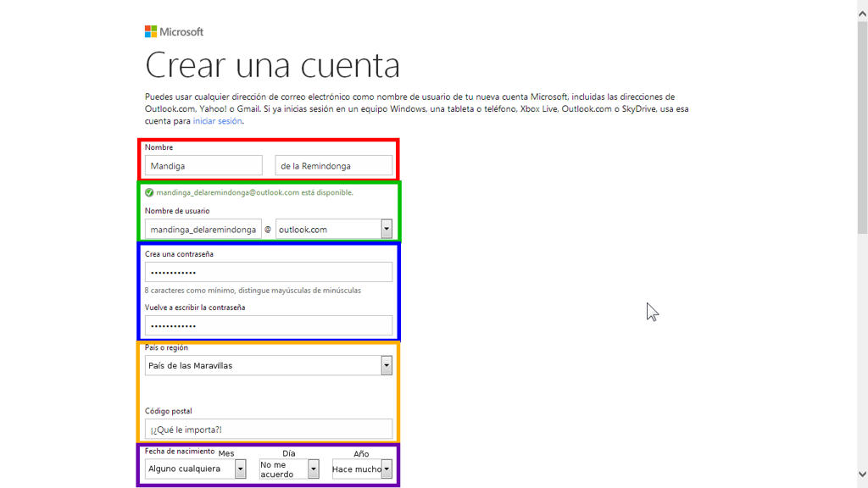Click the scrollbar down arrow
This screenshot has width=868, height=488.
[x=862, y=474]
